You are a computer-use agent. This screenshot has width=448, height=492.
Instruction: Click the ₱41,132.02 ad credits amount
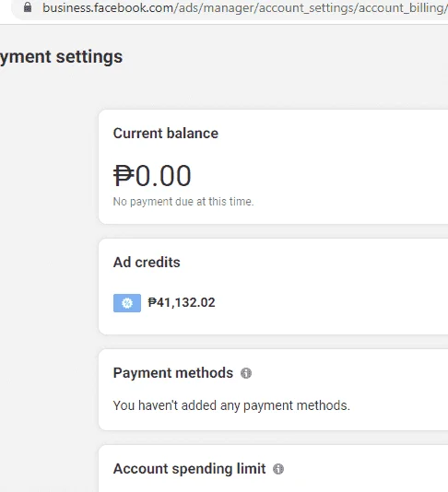tap(182, 302)
